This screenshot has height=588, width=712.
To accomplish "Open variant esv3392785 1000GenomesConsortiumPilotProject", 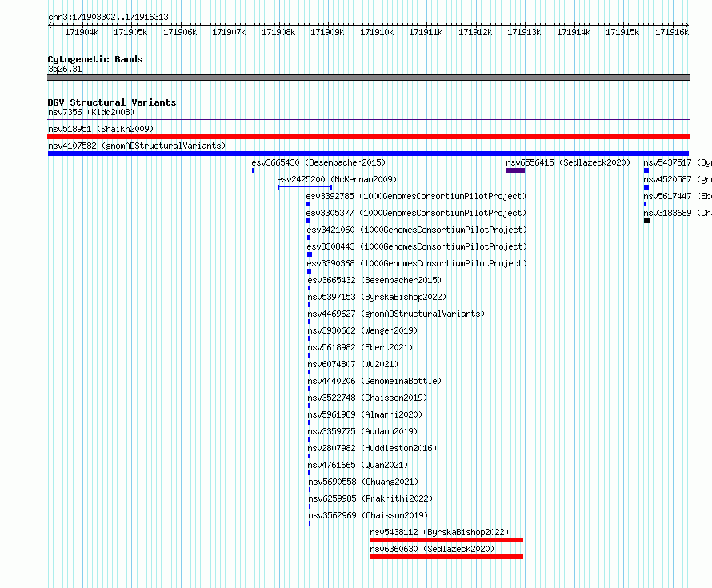I will point(416,196).
